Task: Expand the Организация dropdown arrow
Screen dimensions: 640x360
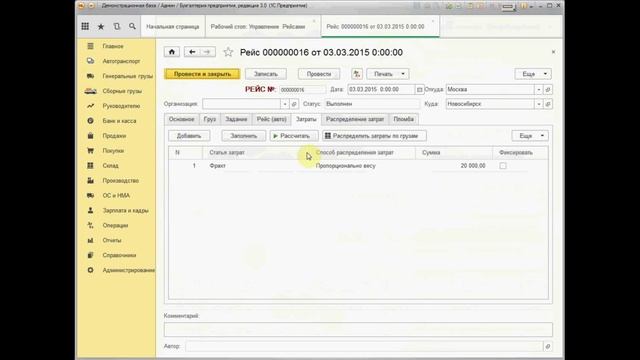Action: (285, 104)
